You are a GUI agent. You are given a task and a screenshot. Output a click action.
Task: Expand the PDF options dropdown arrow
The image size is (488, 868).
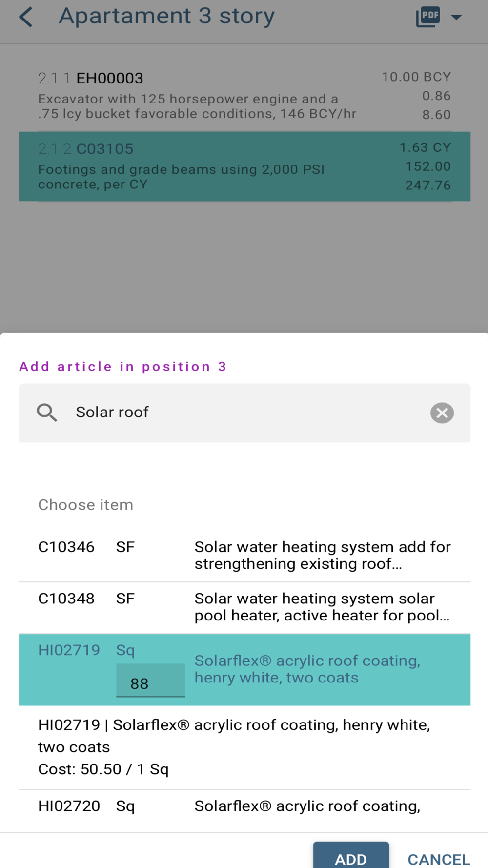pos(456,18)
